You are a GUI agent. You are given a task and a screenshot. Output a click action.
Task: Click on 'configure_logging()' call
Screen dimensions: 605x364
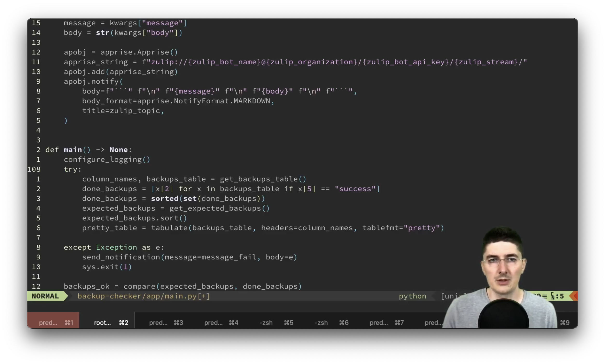point(107,159)
